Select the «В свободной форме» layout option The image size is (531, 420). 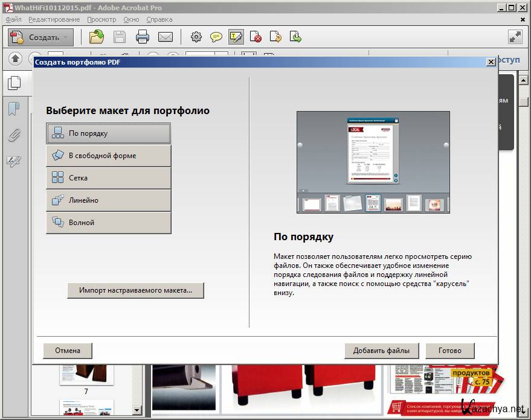point(109,156)
